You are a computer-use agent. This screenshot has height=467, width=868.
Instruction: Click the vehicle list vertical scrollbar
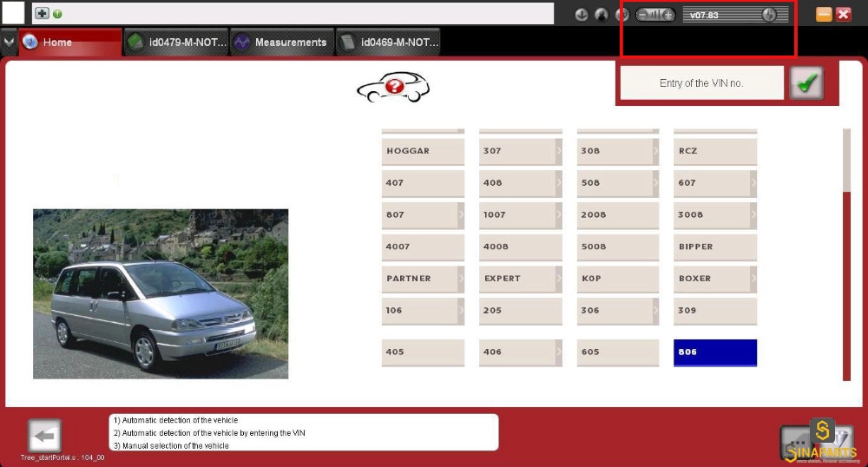pyautogui.click(x=846, y=254)
